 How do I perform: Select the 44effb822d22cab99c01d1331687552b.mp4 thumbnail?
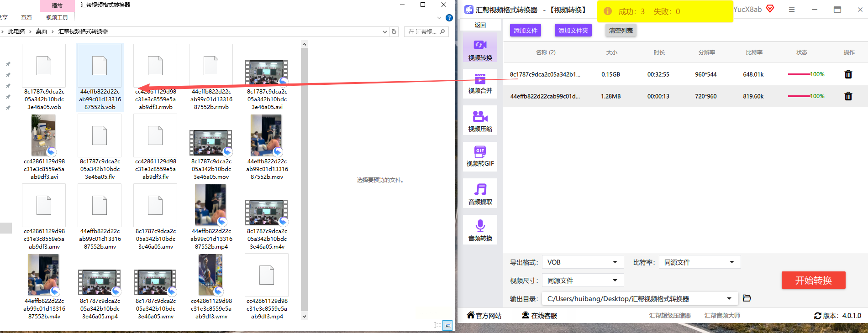pyautogui.click(x=211, y=217)
